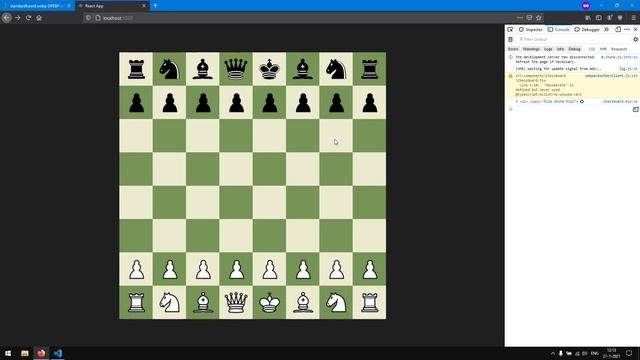Viewport: 640px width, 360px height.
Task: Enable the XHR console filter
Action: [x=603, y=49]
